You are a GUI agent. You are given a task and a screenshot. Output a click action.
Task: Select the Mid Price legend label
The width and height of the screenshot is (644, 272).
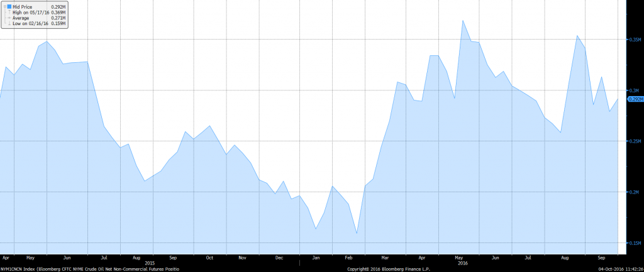[22, 7]
